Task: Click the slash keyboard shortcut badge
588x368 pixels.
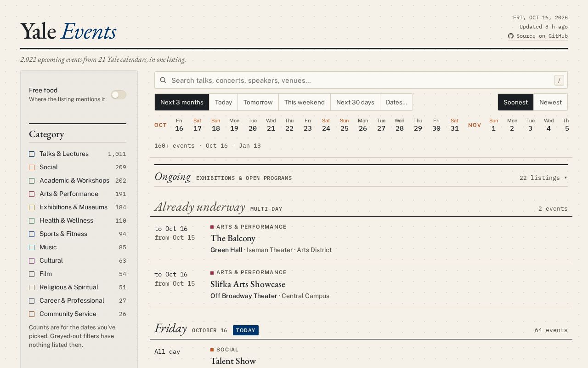Action: point(559,80)
